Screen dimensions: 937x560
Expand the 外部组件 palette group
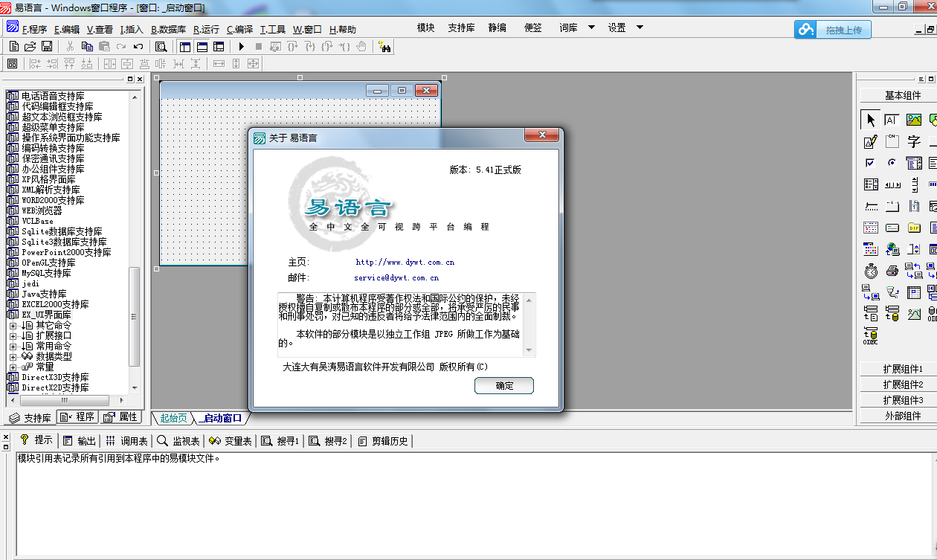pos(903,416)
